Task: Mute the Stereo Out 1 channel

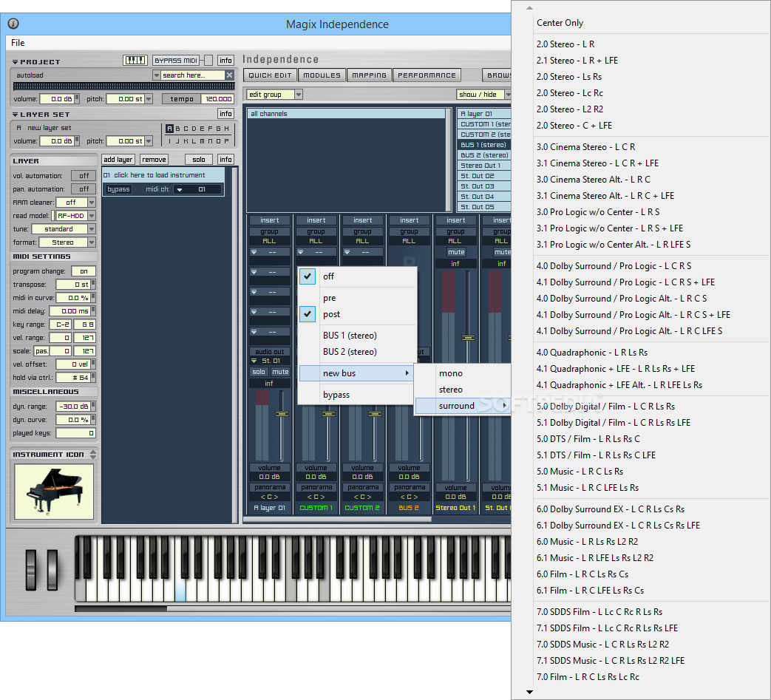Action: click(456, 252)
